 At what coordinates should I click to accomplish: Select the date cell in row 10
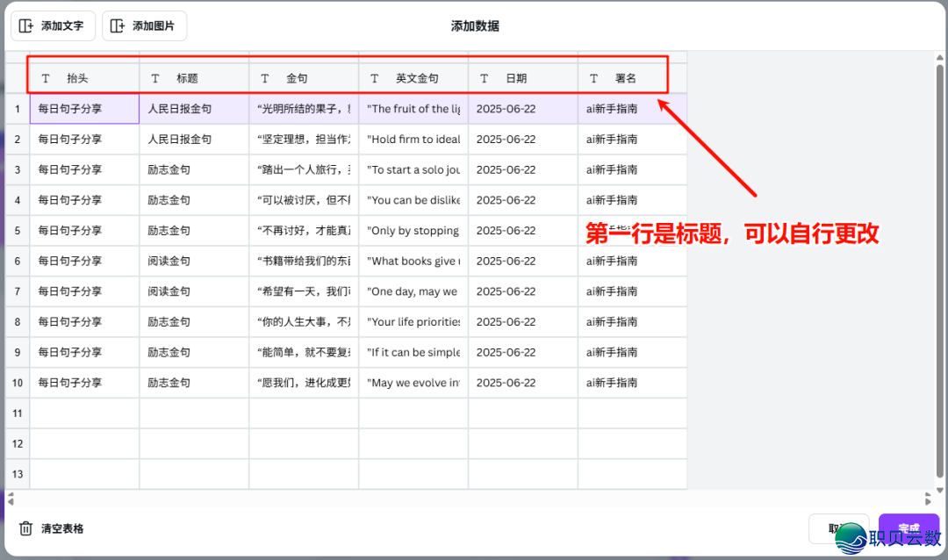click(522, 383)
